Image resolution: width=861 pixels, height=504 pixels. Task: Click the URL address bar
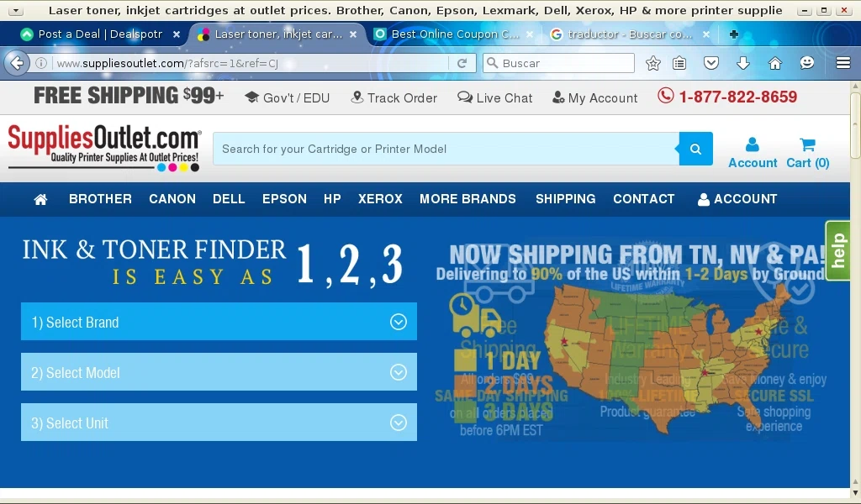250,63
